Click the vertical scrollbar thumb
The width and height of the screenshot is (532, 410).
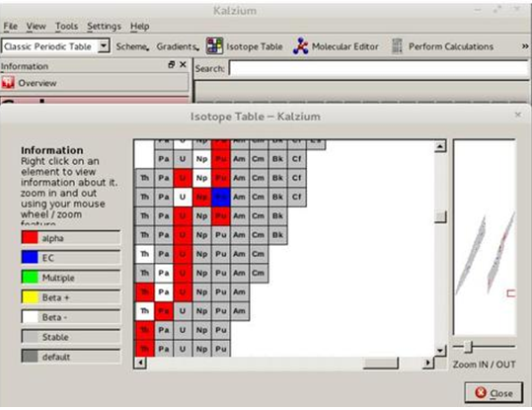click(440, 217)
